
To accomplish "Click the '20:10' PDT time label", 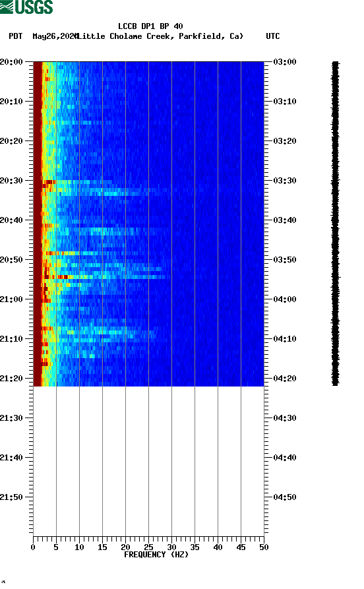I will (11, 102).
